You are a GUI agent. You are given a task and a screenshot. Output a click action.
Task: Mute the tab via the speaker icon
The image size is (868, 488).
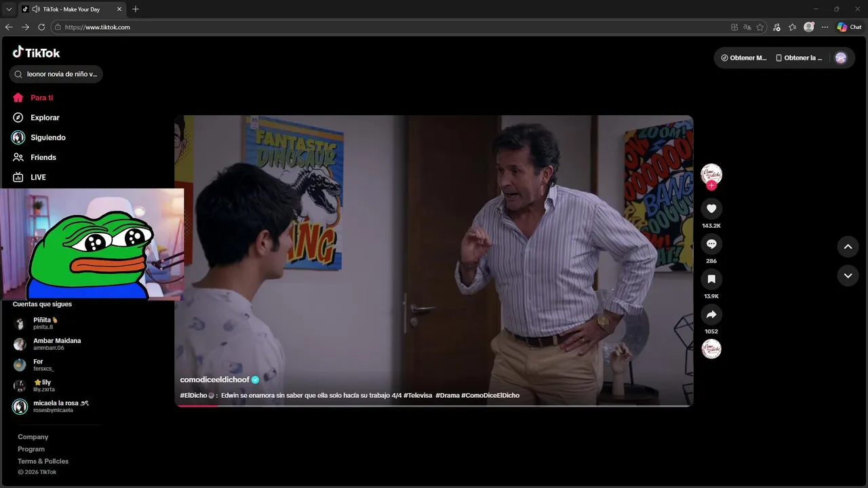click(x=36, y=9)
